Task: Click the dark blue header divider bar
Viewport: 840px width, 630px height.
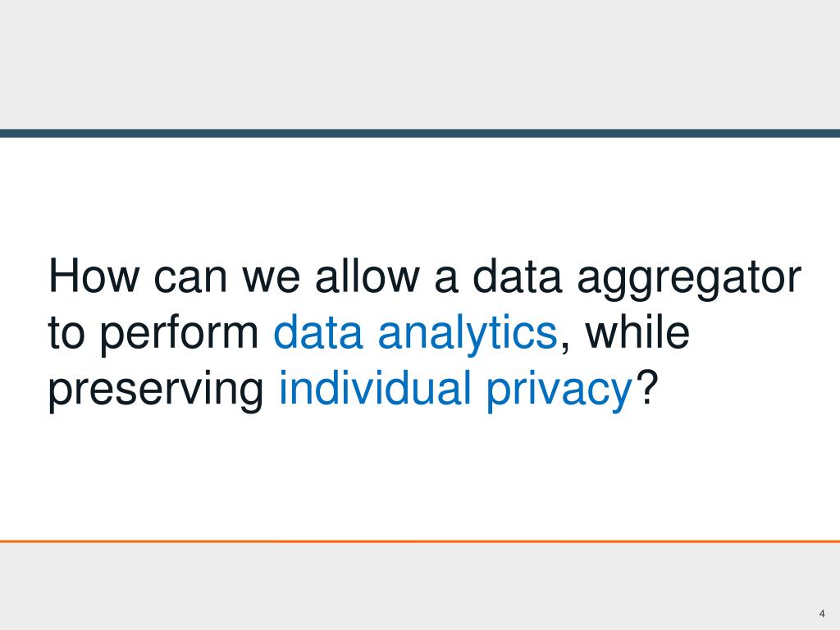Action: pos(420,133)
